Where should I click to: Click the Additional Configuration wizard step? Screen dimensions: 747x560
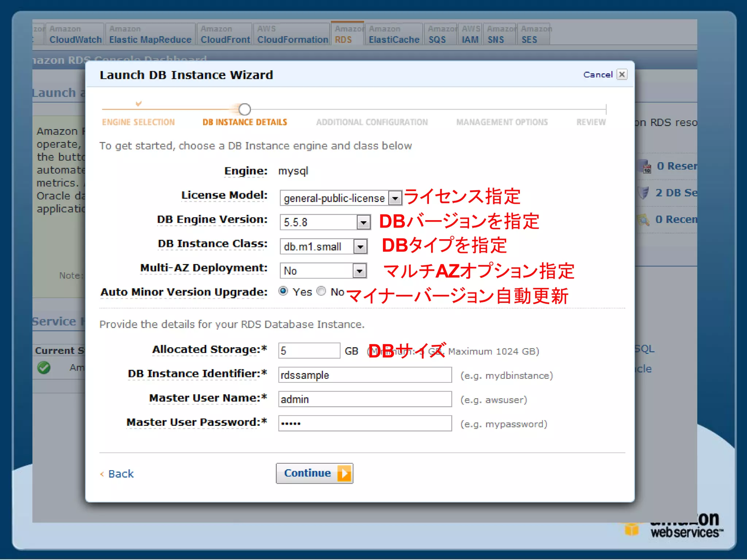tap(372, 122)
